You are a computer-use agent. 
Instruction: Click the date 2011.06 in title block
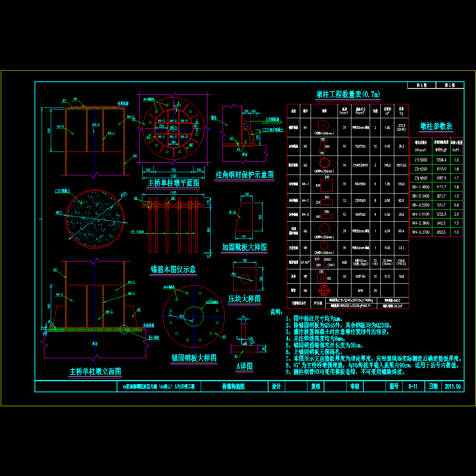point(452,386)
